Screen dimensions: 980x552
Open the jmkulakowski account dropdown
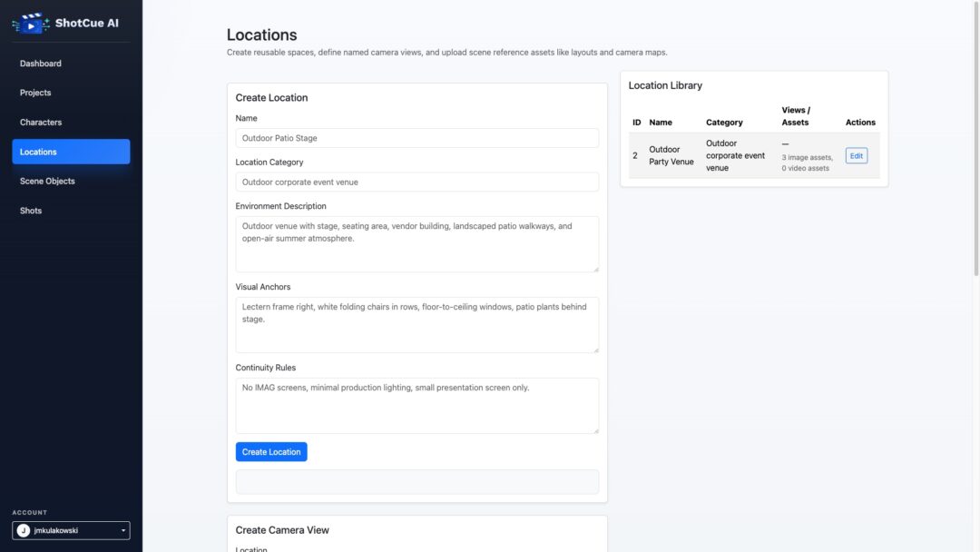coord(71,530)
